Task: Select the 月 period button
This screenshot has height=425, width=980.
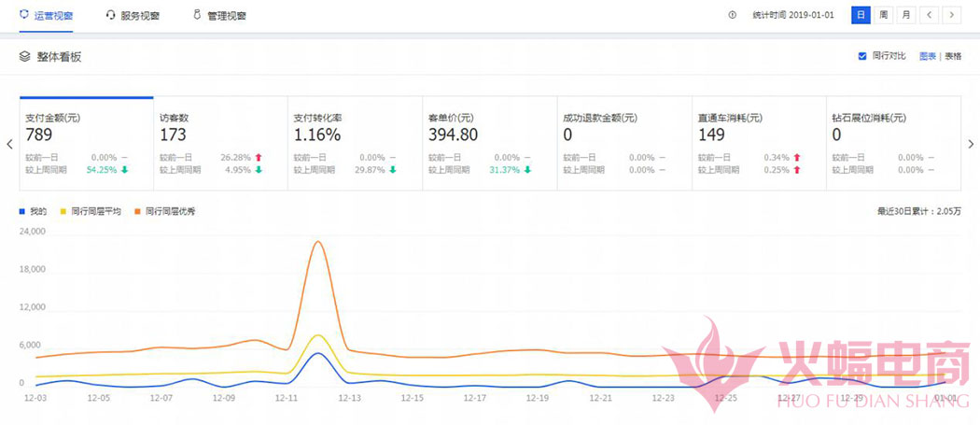Action: 904,15
